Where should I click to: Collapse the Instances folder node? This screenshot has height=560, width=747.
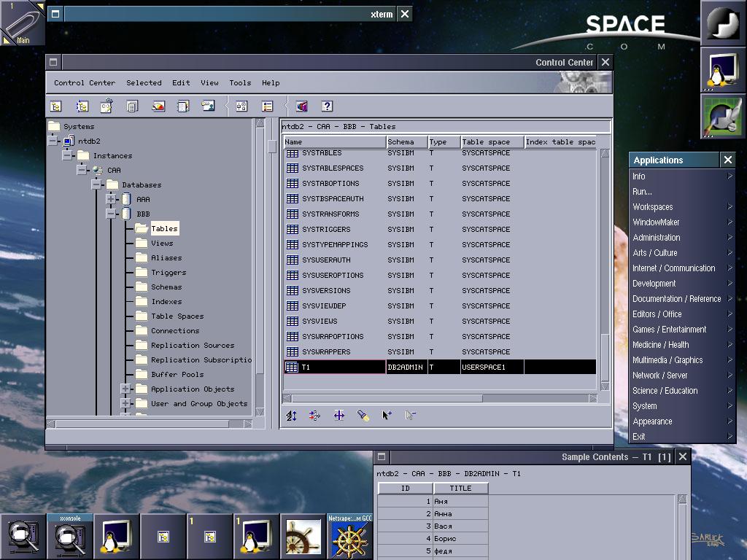coord(68,155)
